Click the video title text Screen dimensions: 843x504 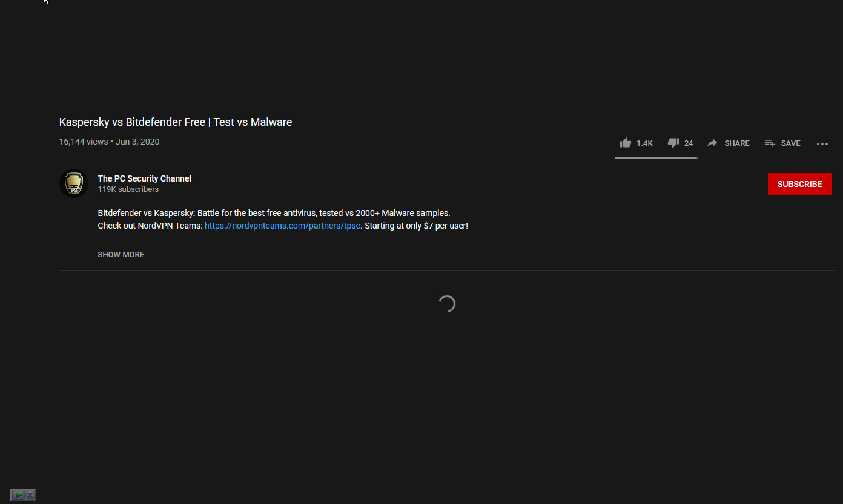[x=176, y=122]
